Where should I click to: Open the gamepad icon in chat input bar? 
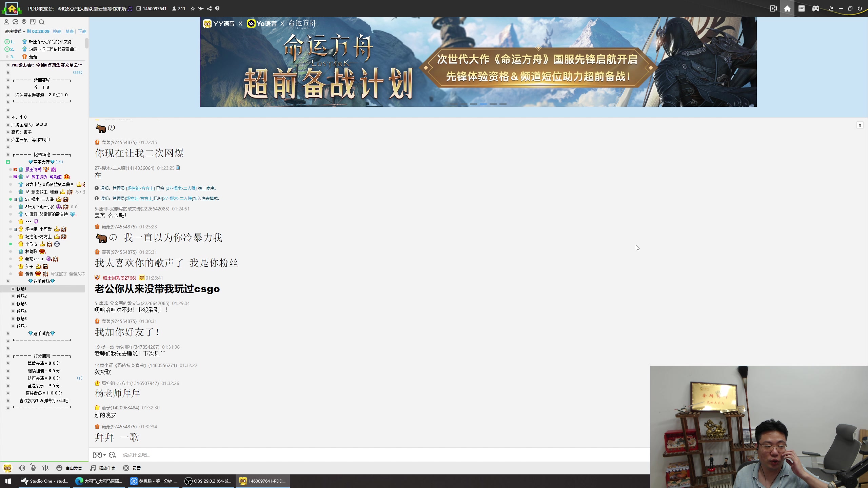tap(97, 455)
